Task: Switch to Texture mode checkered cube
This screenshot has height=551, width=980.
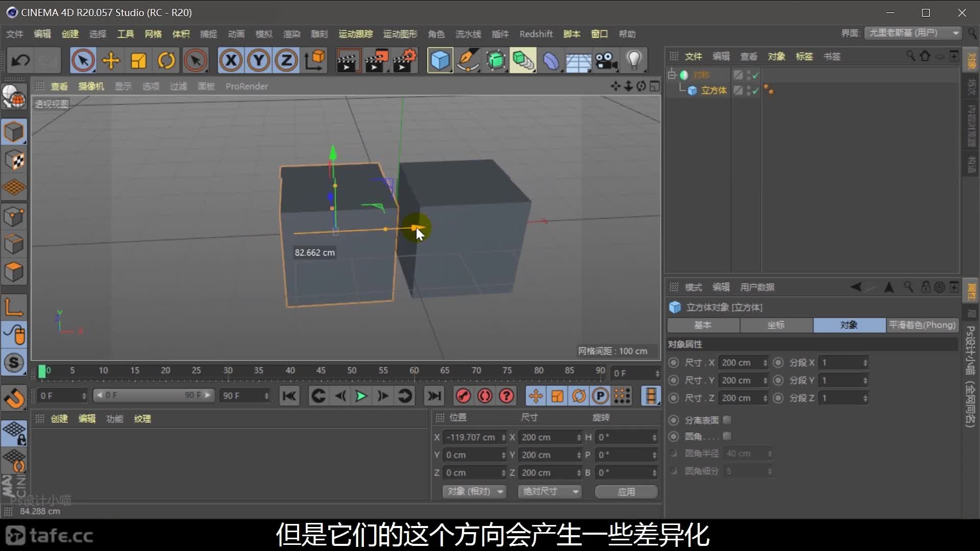Action: 14,160
